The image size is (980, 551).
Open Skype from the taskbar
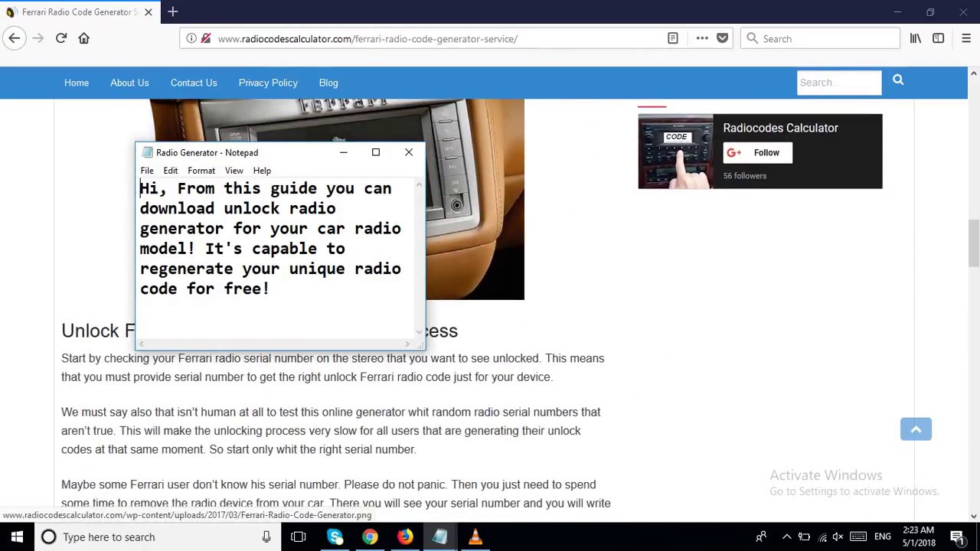pyautogui.click(x=335, y=537)
